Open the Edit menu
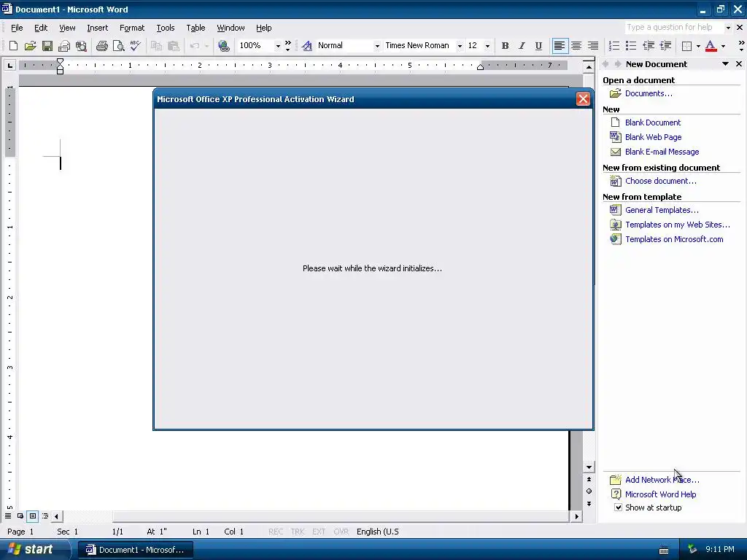Screen dimensions: 747x560 pos(41,28)
